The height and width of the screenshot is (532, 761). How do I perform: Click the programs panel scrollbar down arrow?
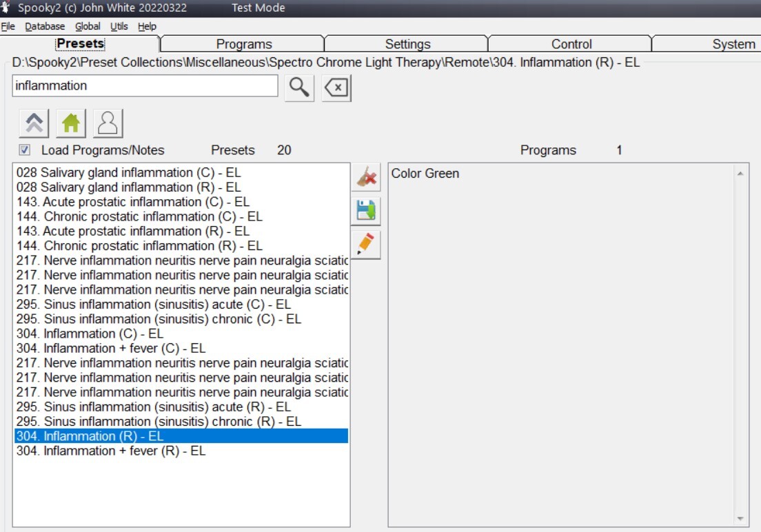[x=740, y=519]
